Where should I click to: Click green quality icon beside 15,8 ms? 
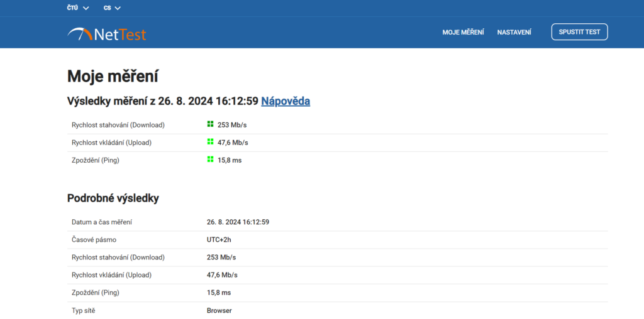pyautogui.click(x=211, y=159)
